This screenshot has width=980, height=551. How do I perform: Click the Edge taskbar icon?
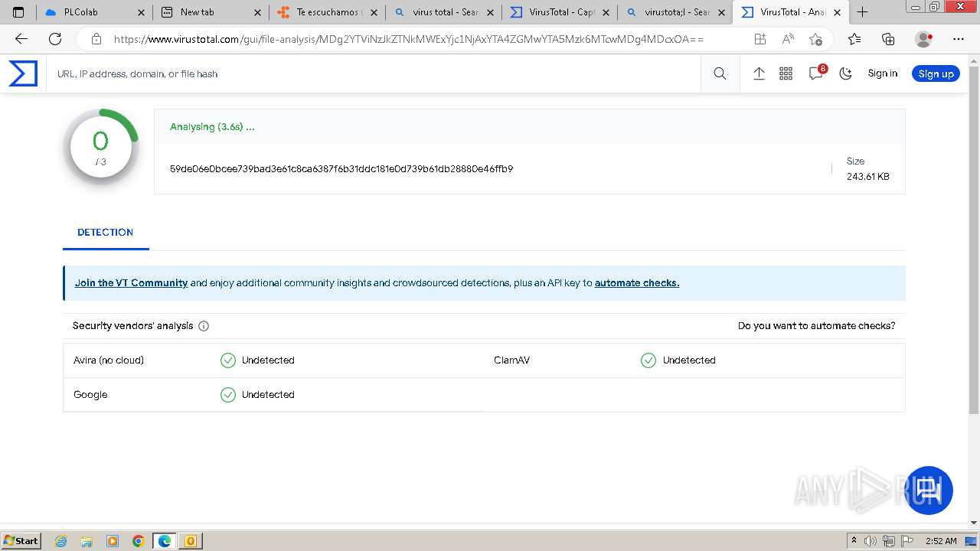[165, 541]
